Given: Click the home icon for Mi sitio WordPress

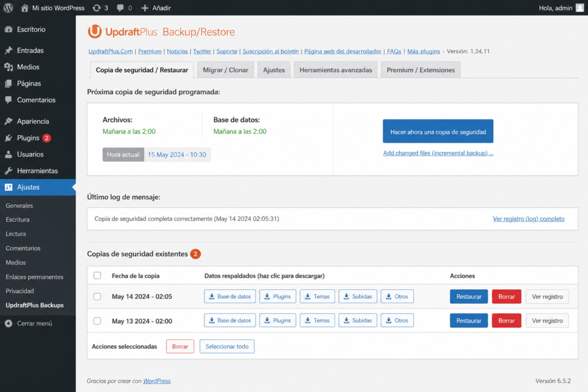Looking at the screenshot, I should pyautogui.click(x=25, y=8).
